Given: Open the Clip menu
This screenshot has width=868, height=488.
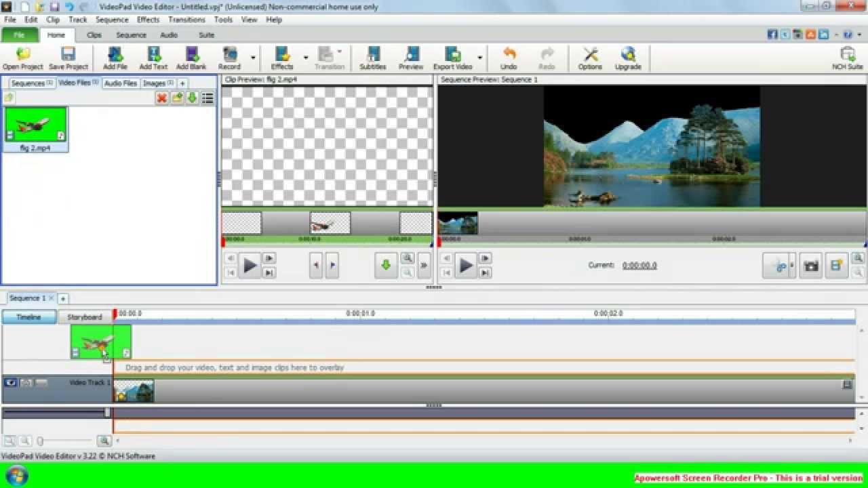Looking at the screenshot, I should click(53, 20).
